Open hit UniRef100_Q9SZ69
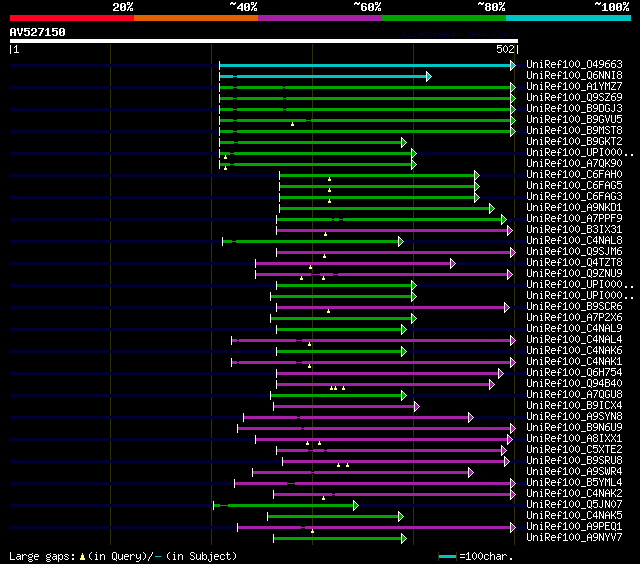This screenshot has height=564, width=640. click(x=574, y=98)
